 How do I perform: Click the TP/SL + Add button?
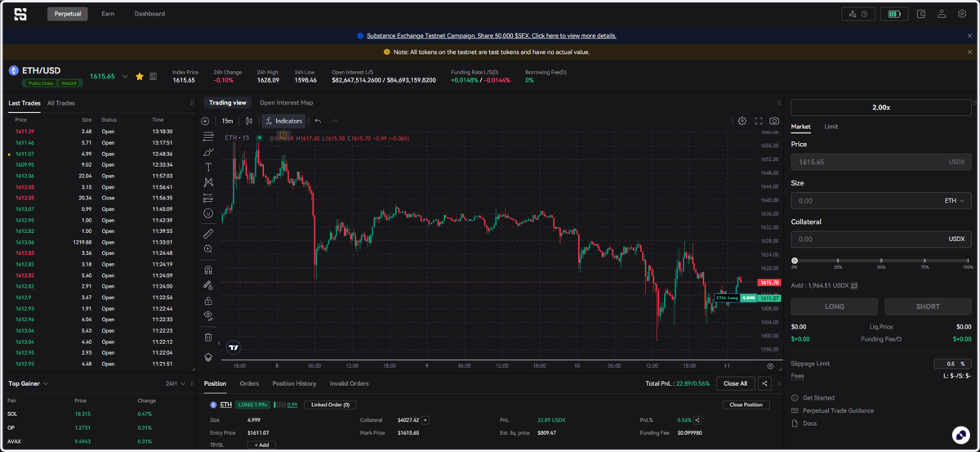pyautogui.click(x=261, y=445)
